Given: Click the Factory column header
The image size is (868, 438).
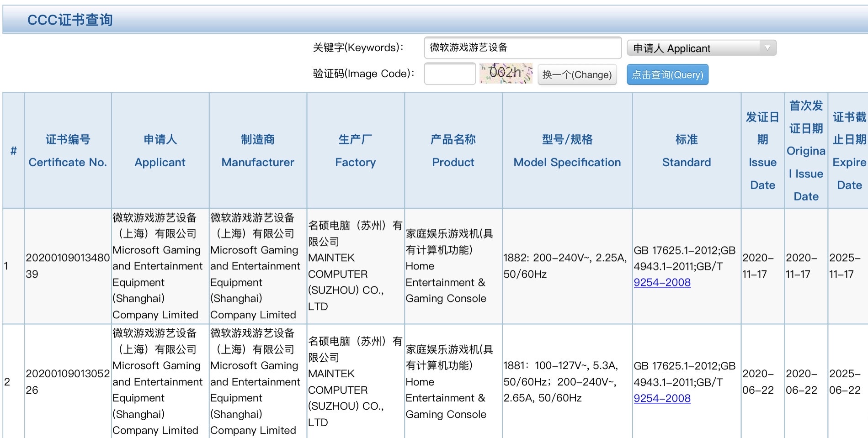Looking at the screenshot, I should [355, 151].
